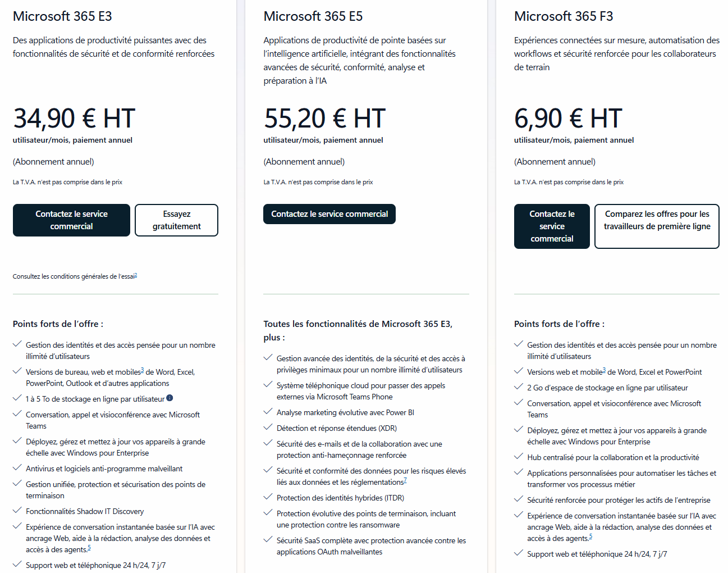
Task: Contact sales for Microsoft 365 E5
Action: click(329, 214)
